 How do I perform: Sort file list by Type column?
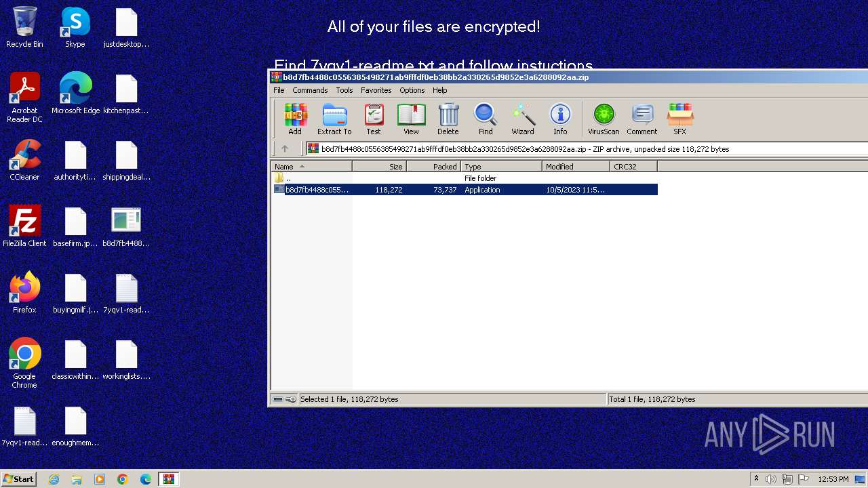(502, 167)
